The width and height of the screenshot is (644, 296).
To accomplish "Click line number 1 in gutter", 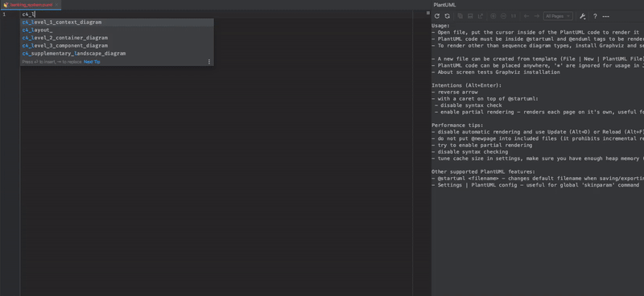I will pos(4,14).
